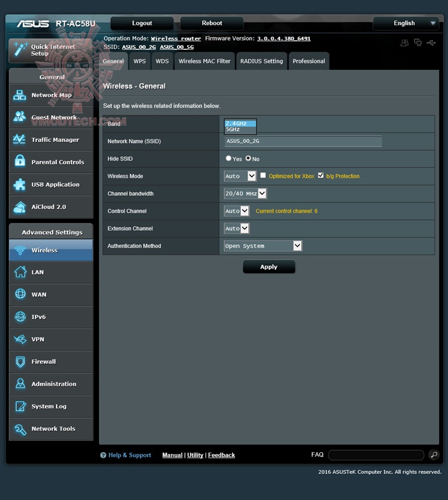
Task: Switch to the General tab
Action: click(113, 61)
